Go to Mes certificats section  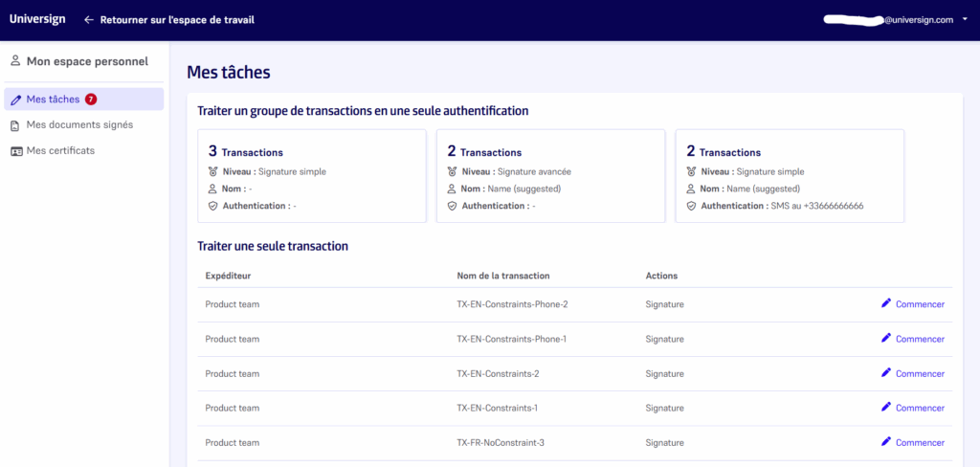(60, 151)
